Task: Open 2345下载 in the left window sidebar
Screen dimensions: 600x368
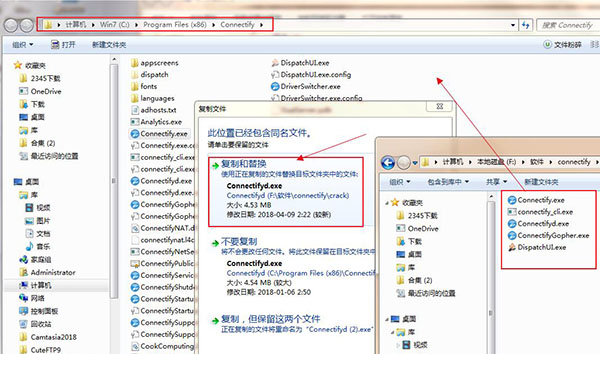Action: [40, 78]
